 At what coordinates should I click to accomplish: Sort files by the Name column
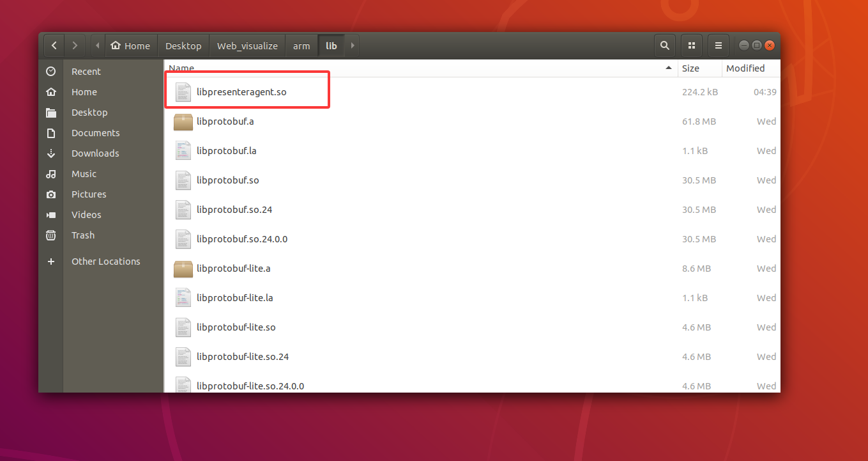click(421, 68)
